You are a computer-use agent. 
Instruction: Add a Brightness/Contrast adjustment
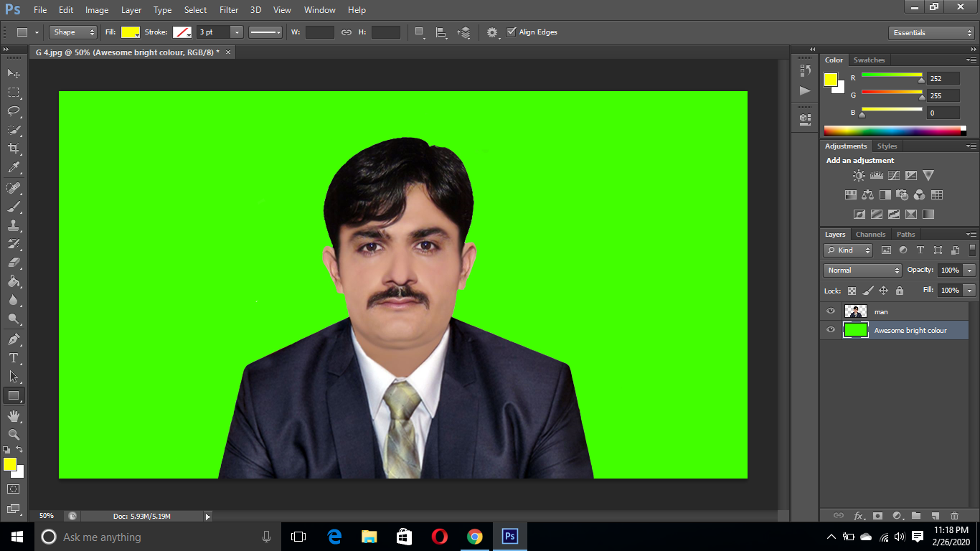859,175
